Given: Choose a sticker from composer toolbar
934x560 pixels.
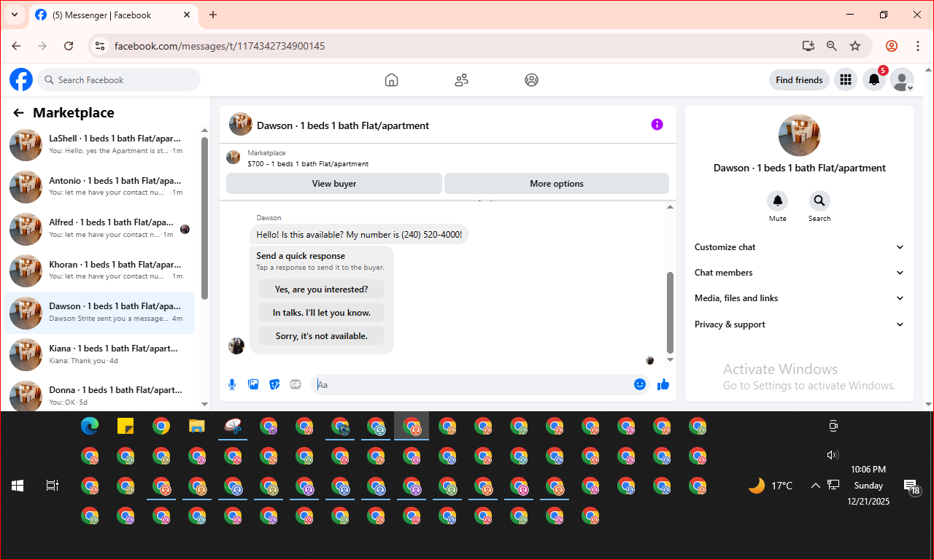Looking at the screenshot, I should pos(274,384).
